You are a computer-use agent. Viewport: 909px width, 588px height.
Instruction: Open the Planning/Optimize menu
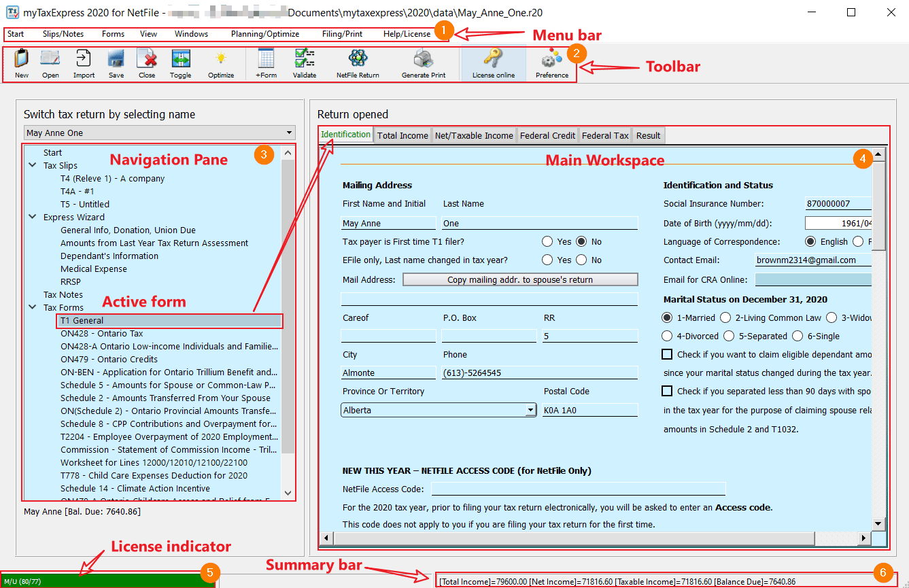point(264,34)
